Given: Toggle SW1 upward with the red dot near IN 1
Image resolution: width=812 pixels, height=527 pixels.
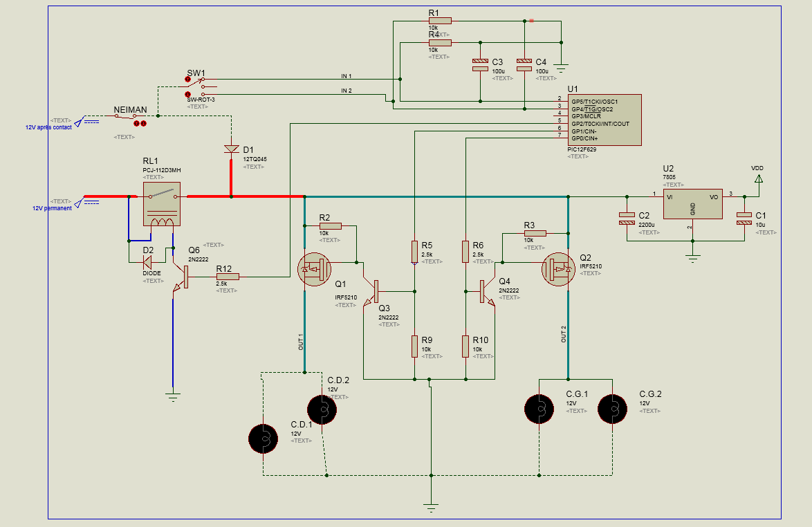Looking at the screenshot, I should coord(188,80).
